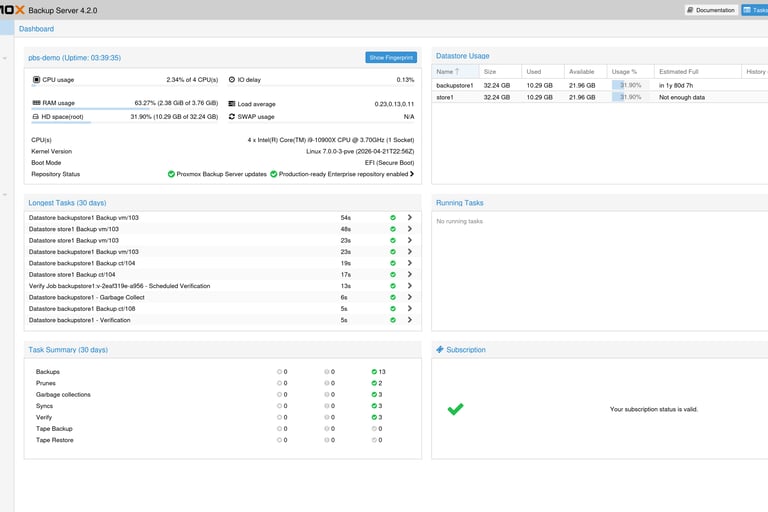Screen dimensions: 768x512
Task: Open details arrow for store1 Backup ct/104
Action: click(409, 274)
